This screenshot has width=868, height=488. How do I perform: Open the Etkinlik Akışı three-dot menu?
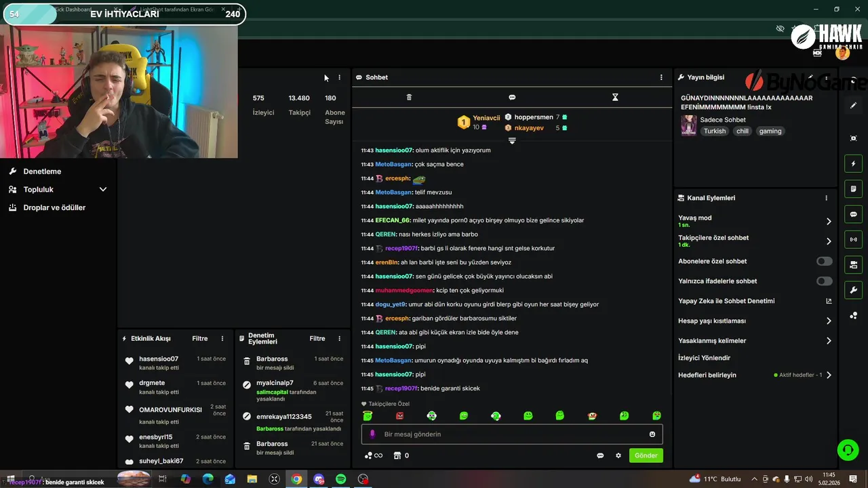tap(222, 338)
